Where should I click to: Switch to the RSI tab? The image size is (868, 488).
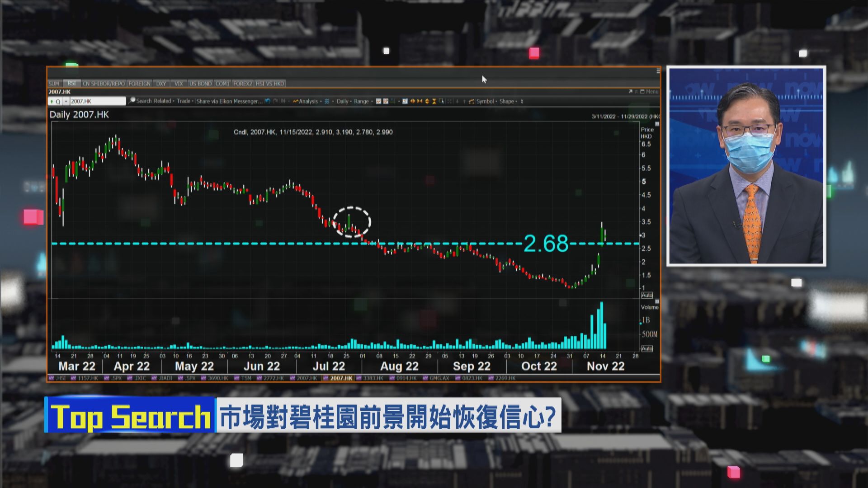[x=71, y=84]
